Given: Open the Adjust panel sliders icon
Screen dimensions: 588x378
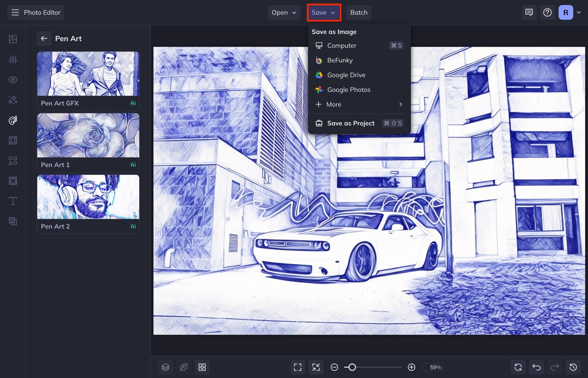Looking at the screenshot, I should (x=12, y=59).
